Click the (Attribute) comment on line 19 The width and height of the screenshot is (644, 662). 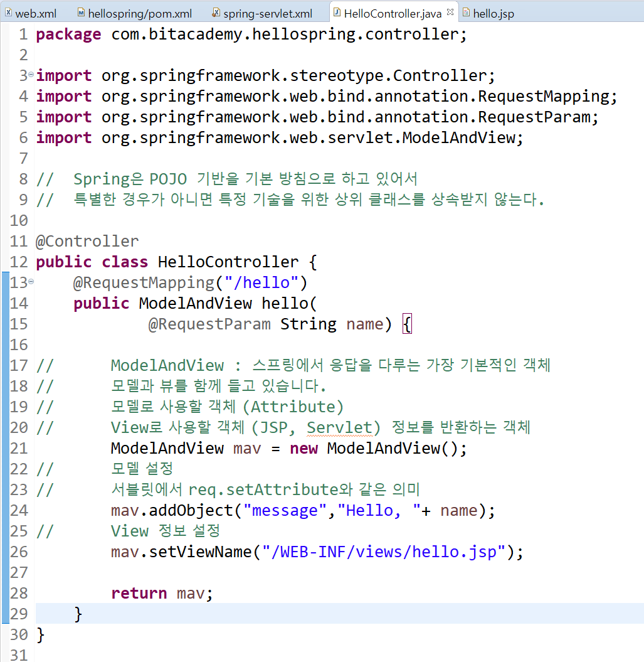(x=293, y=407)
